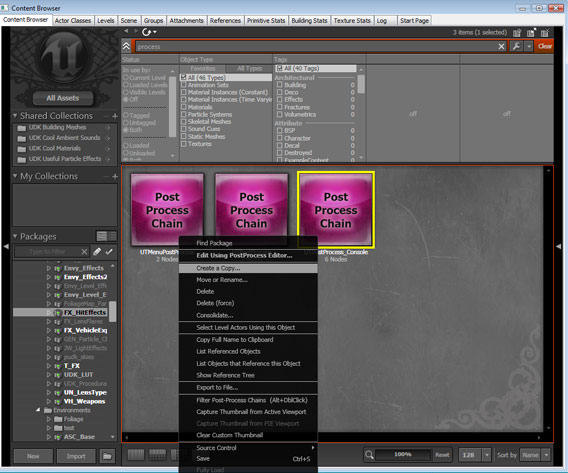Click the first layout icon near item count

tap(517, 33)
